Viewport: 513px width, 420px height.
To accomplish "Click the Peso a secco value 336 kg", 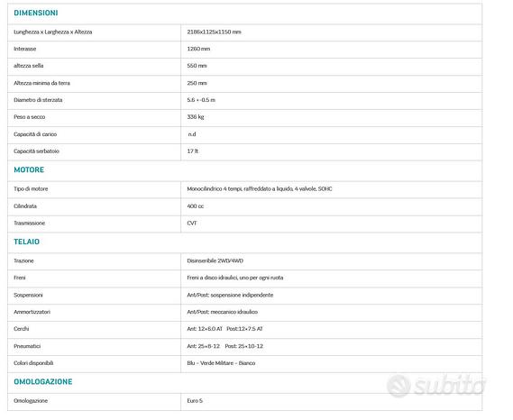I will pyautogui.click(x=196, y=117).
